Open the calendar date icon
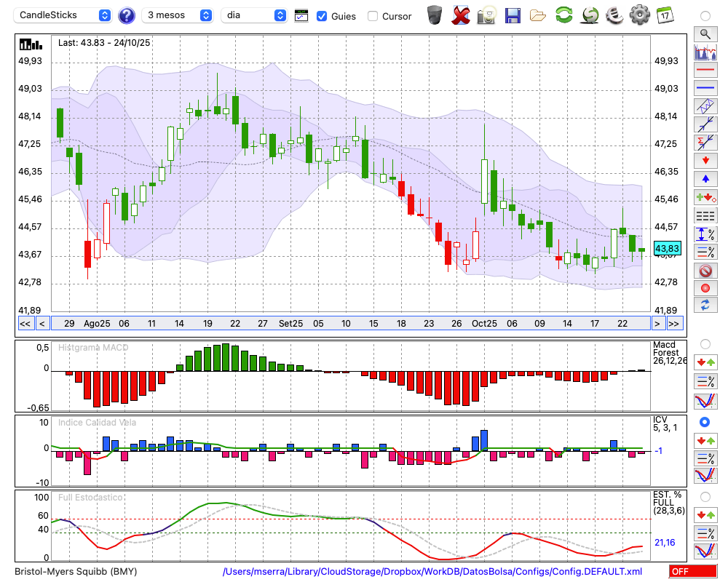This screenshot has width=728, height=582. click(664, 15)
